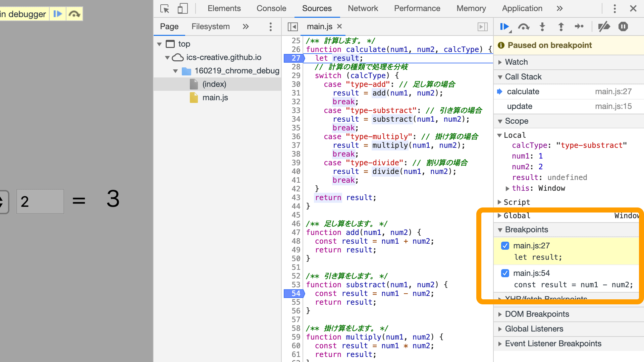Click the Step over next function call icon
The image size is (644, 362).
(523, 27)
